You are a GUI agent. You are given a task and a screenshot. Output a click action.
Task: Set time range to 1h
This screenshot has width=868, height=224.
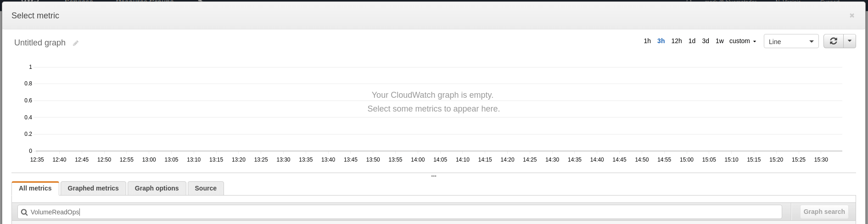[x=647, y=41]
